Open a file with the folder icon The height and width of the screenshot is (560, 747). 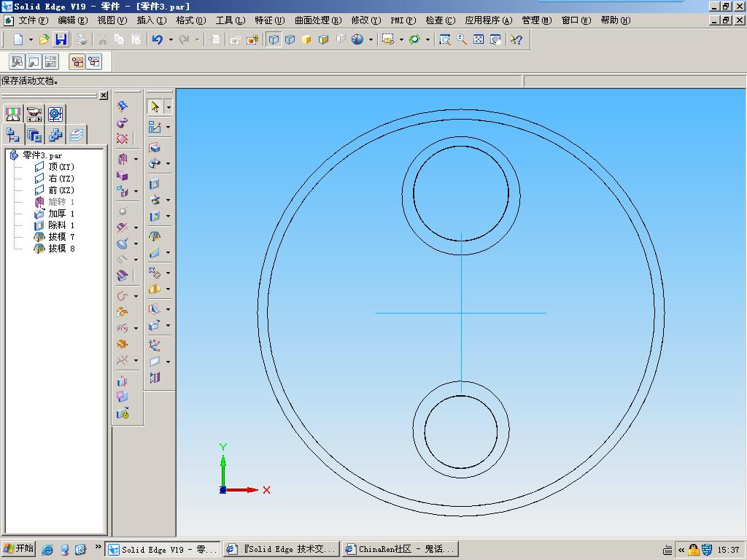click(44, 39)
